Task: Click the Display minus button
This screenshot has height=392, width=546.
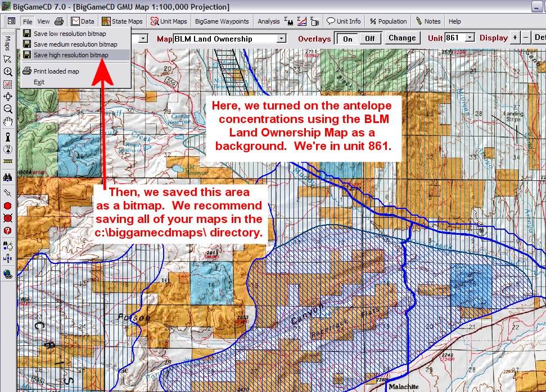Action: [x=526, y=37]
